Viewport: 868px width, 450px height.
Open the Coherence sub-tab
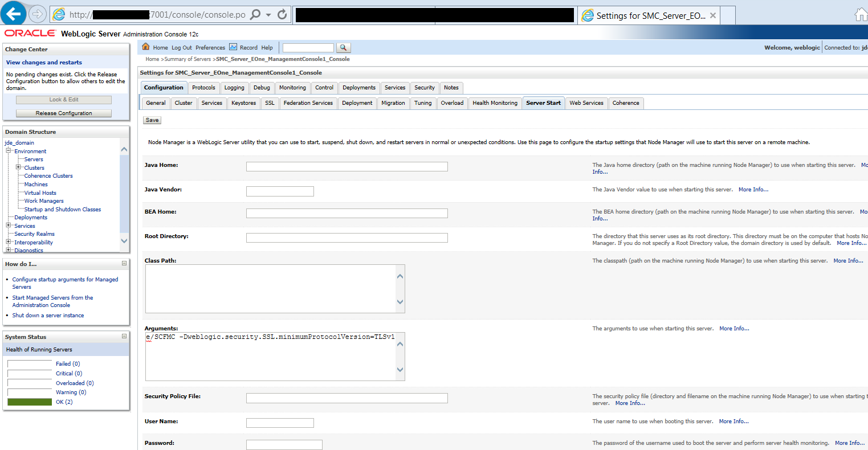tap(626, 103)
